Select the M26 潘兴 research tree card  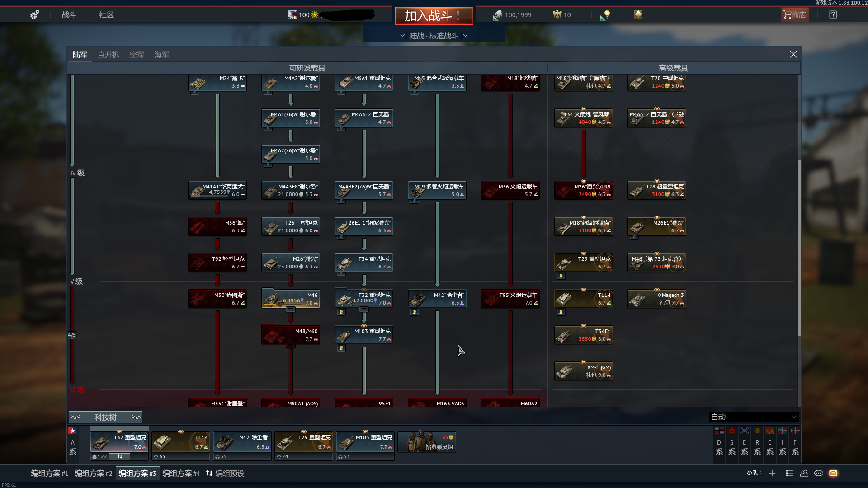point(291,263)
